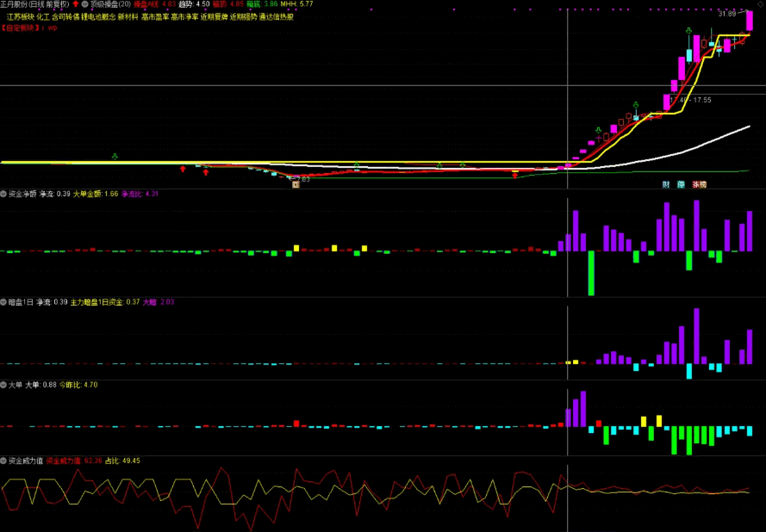The width and height of the screenshot is (766, 532).
Task: Click the square info marker under the lowest price
Action: [296, 184]
